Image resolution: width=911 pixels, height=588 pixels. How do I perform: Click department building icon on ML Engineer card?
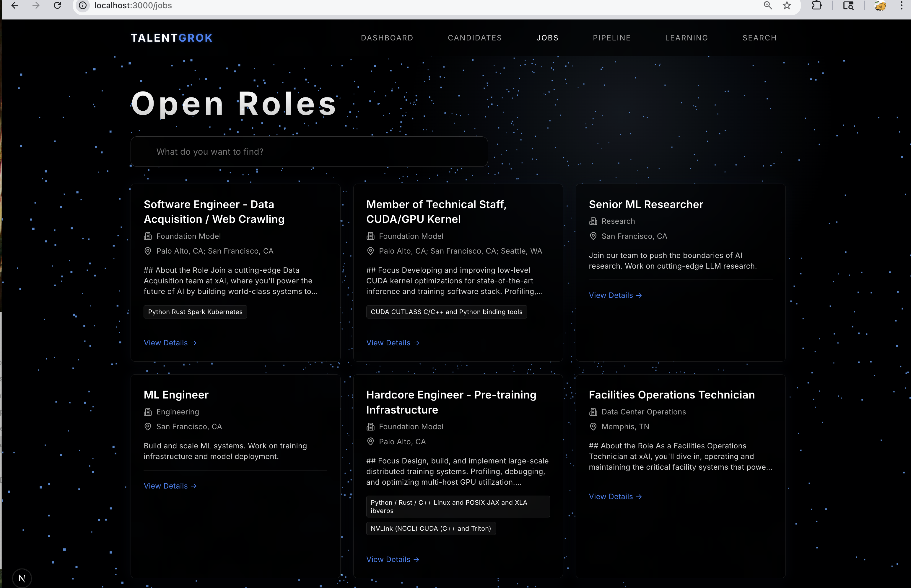tap(147, 411)
